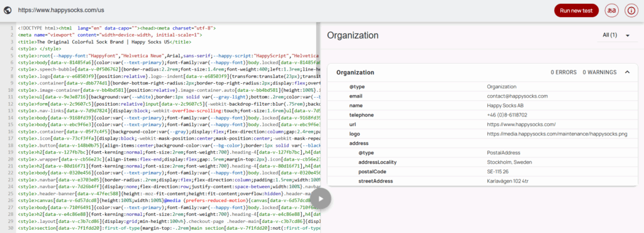Click the email property label

click(x=356, y=96)
